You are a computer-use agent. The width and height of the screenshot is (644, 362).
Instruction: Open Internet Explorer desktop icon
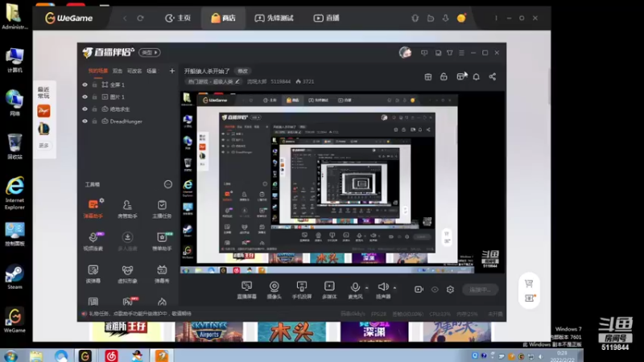14,193
